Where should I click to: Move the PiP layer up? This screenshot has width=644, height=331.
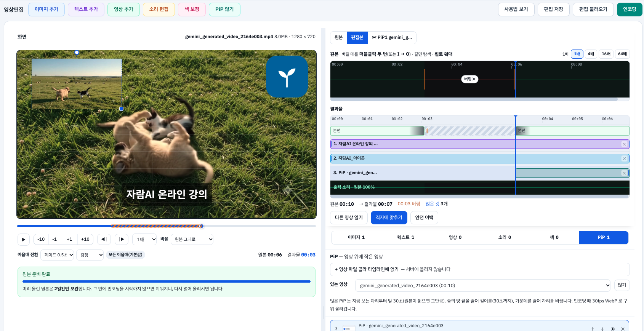pyautogui.click(x=593, y=329)
